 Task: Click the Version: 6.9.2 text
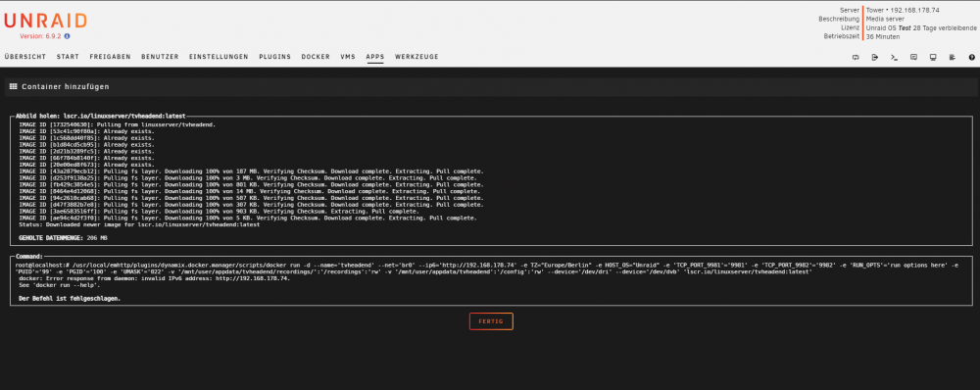40,36
